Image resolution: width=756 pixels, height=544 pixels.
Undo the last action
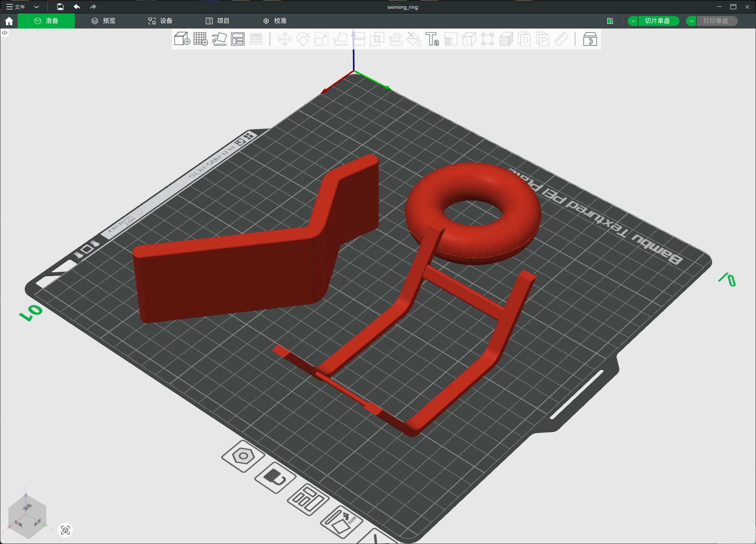(77, 7)
